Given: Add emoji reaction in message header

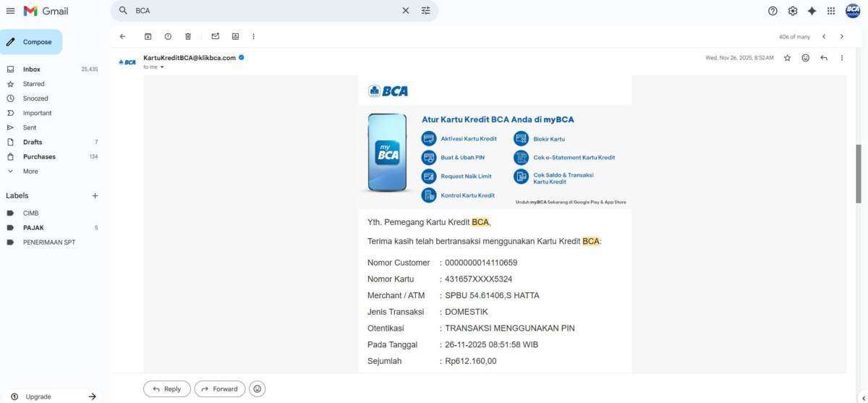Looking at the screenshot, I should point(805,58).
